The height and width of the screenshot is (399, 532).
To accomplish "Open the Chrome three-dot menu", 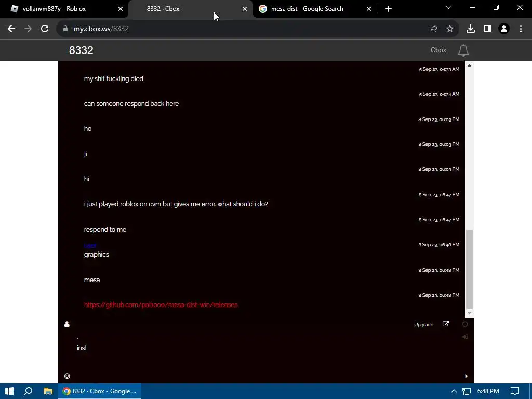I will pyautogui.click(x=521, y=29).
